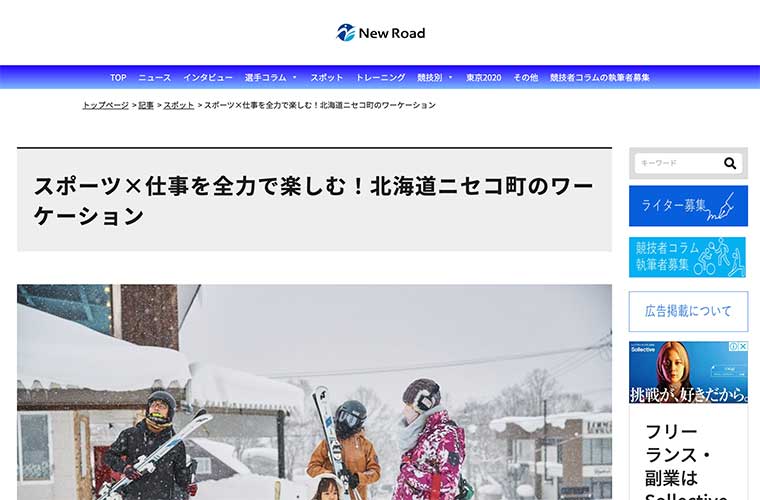Click the 広告掲載について button
760x500 pixels.
click(688, 312)
